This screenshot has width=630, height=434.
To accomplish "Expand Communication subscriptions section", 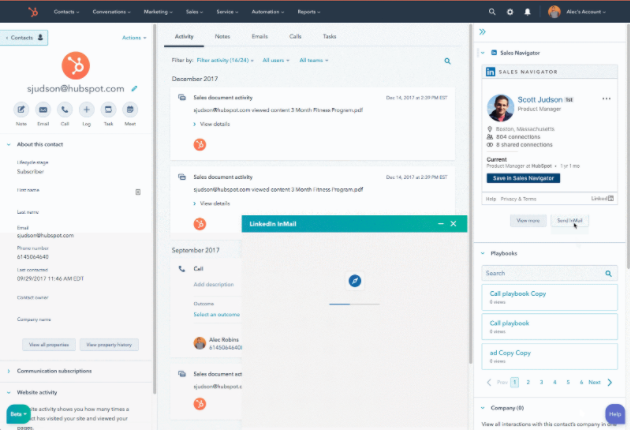I will [x=8, y=371].
